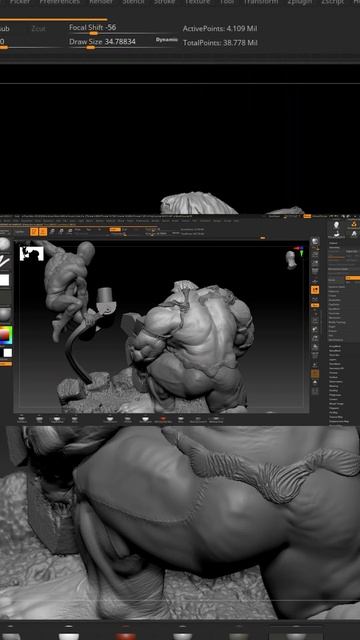The height and width of the screenshot is (640, 360).
Task: Expand the Masking sub-palette
Action: (334, 386)
